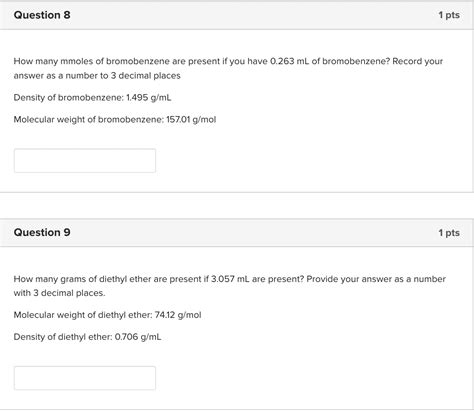
Task: Click the 0.263 mL value
Action: [289, 61]
